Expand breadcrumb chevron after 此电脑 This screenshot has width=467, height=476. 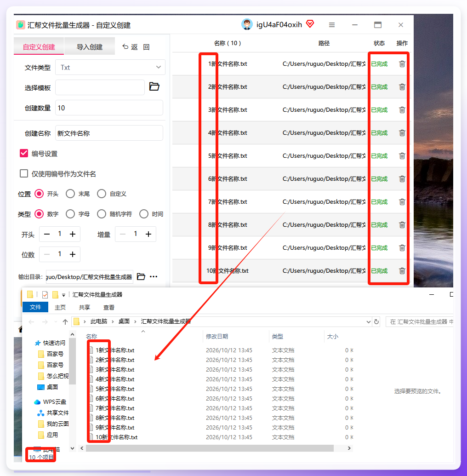pos(113,321)
